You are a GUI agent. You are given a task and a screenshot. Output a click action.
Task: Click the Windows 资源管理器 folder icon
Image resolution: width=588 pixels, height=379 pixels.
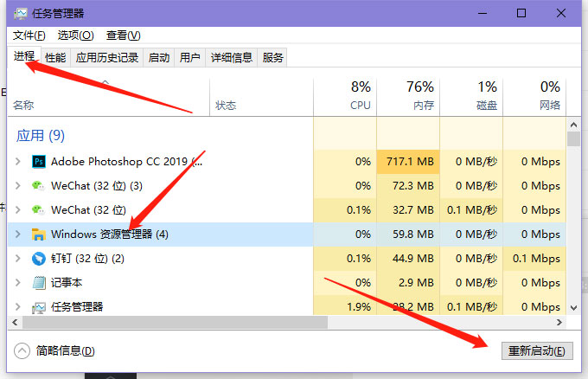39,234
